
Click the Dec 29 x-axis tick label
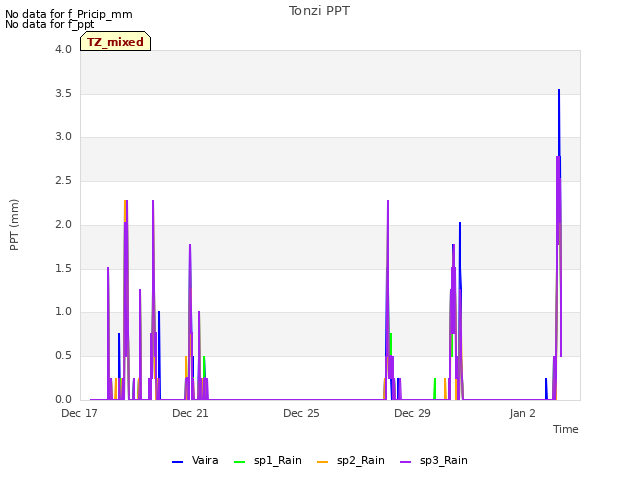[x=412, y=413]
